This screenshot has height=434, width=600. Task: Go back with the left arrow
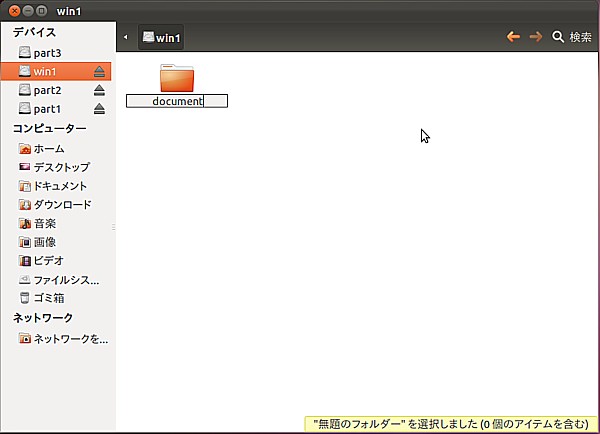click(x=513, y=37)
